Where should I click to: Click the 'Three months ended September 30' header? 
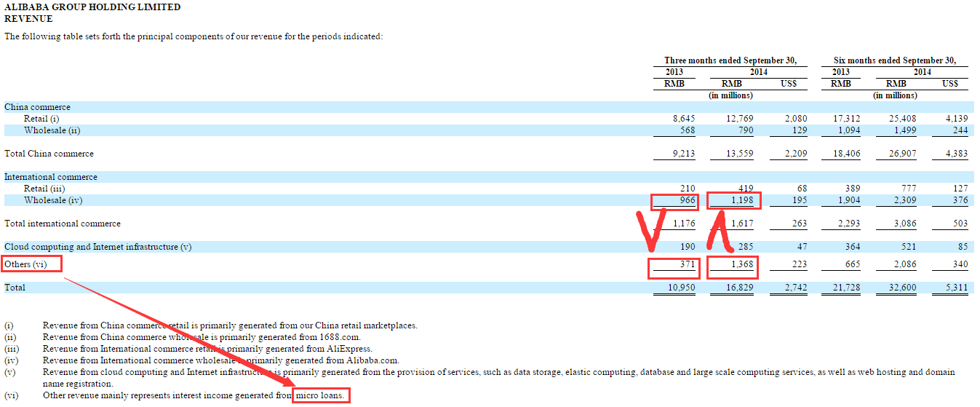click(730, 60)
